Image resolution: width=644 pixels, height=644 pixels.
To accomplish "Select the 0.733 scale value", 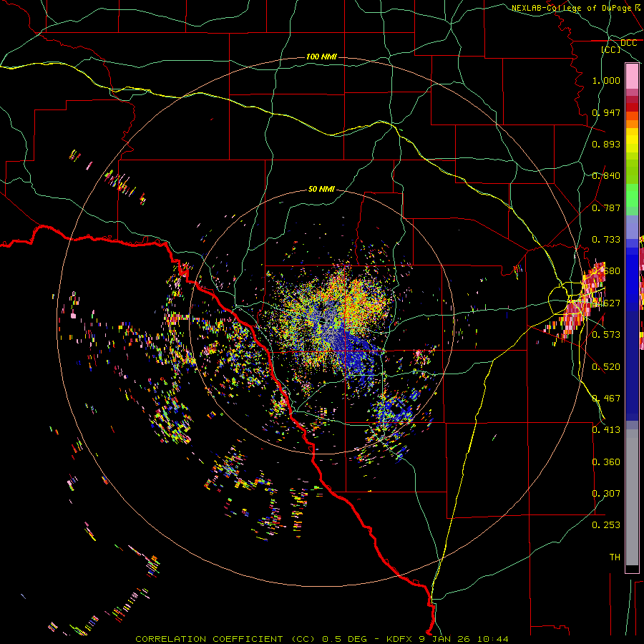I will pyautogui.click(x=606, y=240).
